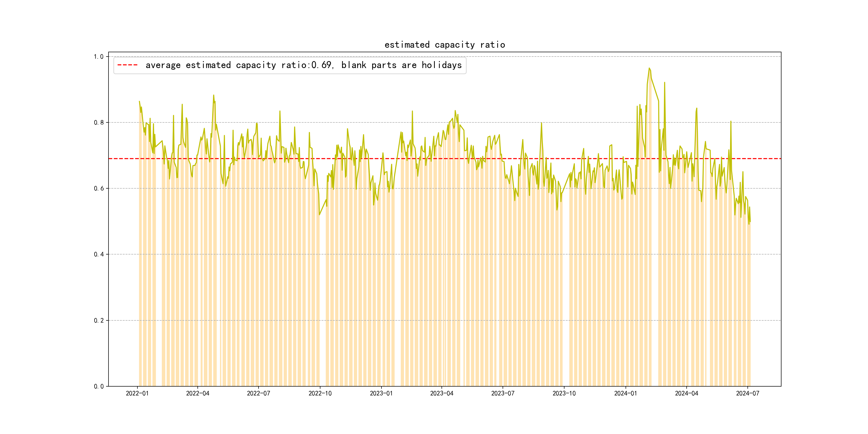Click the 0.4 y-axis tick label
The width and height of the screenshot is (868, 434).
click(x=99, y=255)
